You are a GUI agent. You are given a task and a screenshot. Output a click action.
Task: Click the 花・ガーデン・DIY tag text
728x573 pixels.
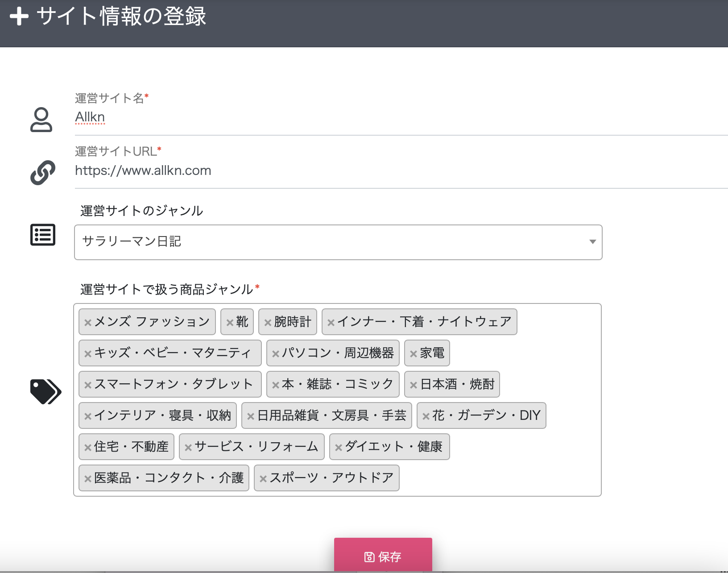coord(486,415)
